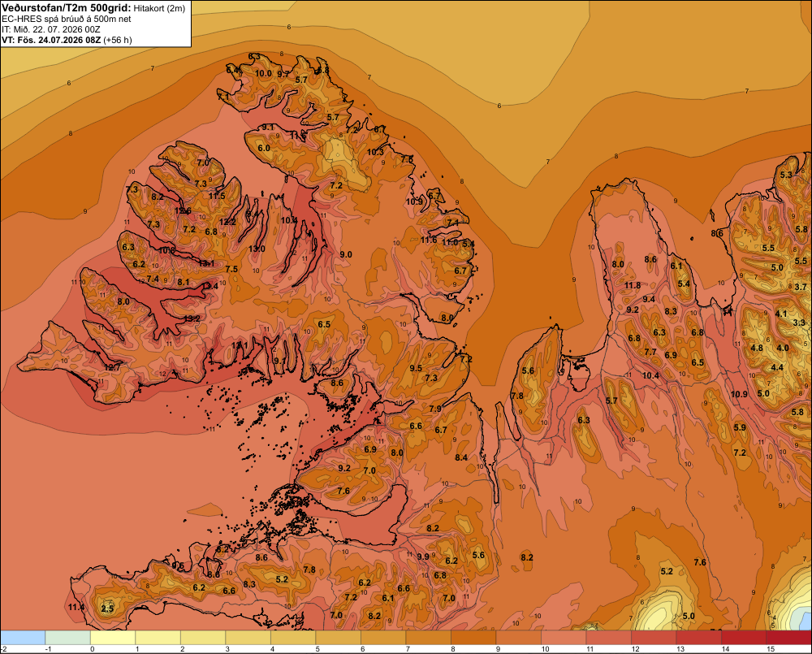Click the 'IT: Mið. 22. 07. 2026 00Z' line
812x654 pixels.
(x=50, y=29)
